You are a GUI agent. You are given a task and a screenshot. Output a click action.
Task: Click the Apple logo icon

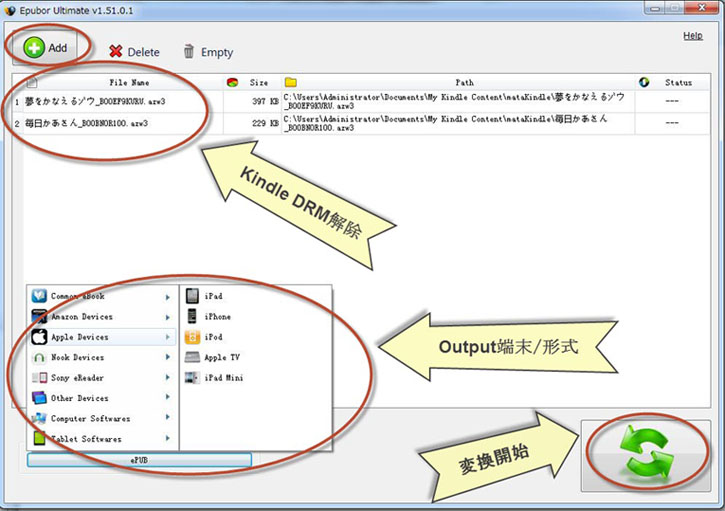[x=39, y=337]
